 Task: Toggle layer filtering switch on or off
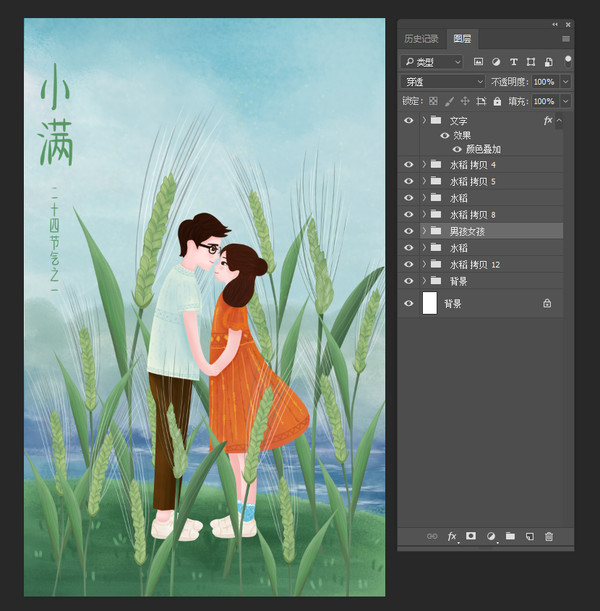pos(568,62)
